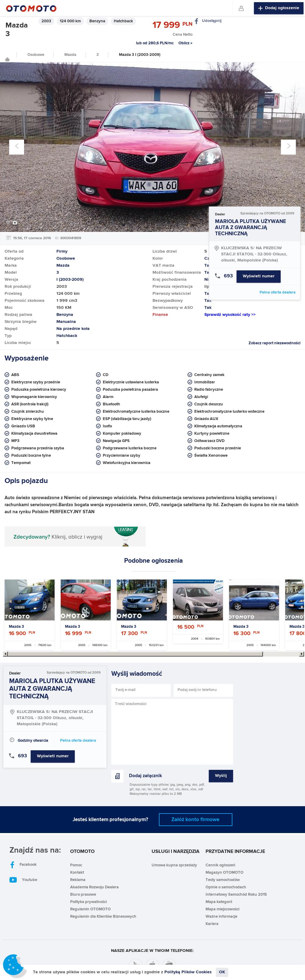The image size is (305, 980).
Task: Focus the Twój e-mail field
Action: pyautogui.click(x=141, y=690)
